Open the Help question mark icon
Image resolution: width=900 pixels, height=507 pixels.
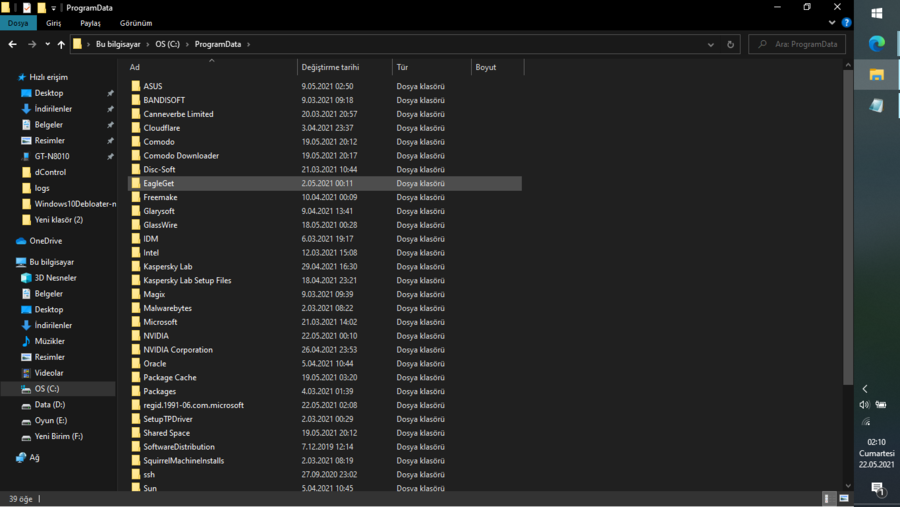point(846,23)
